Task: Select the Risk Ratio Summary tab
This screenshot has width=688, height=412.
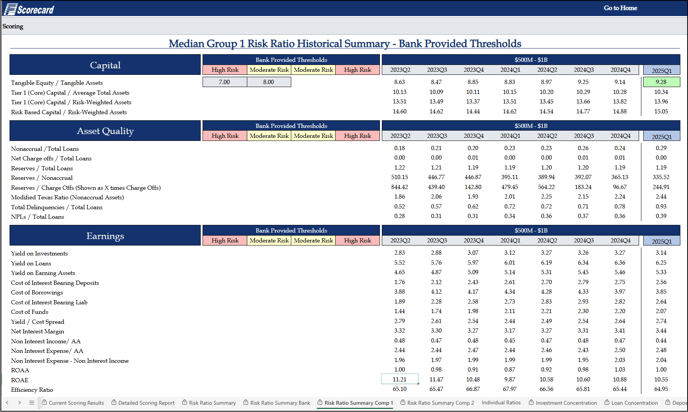Action: (209, 403)
